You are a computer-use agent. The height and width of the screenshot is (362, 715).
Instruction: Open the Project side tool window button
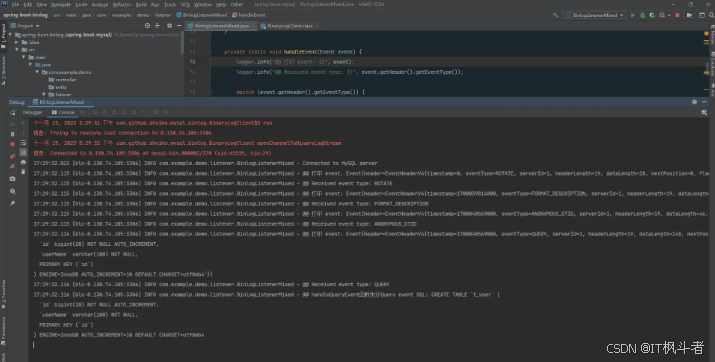click(x=3, y=36)
